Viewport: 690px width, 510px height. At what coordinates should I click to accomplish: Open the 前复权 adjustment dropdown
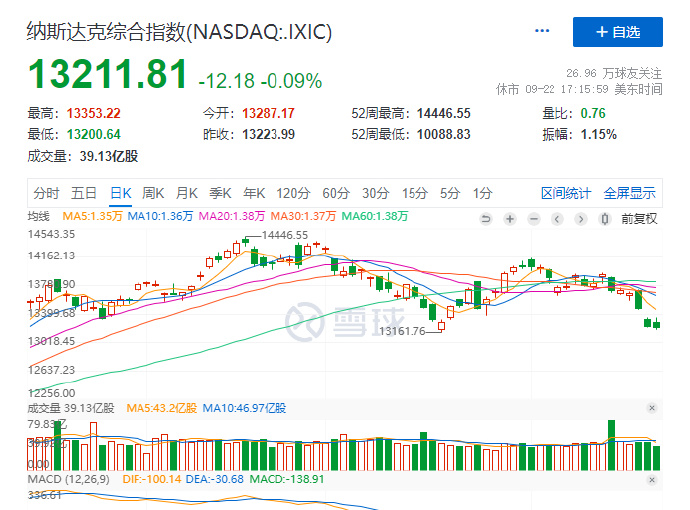click(x=639, y=219)
